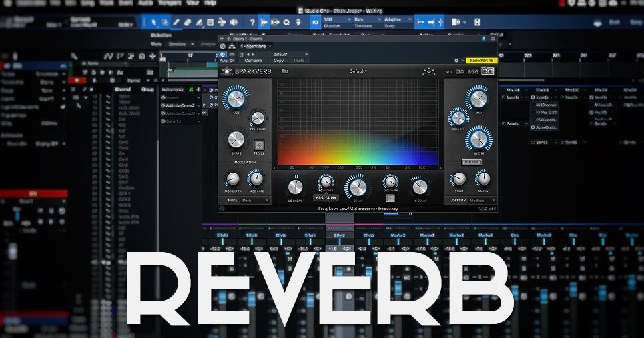Open Sparkverb preset browser folder icon

coord(285,71)
